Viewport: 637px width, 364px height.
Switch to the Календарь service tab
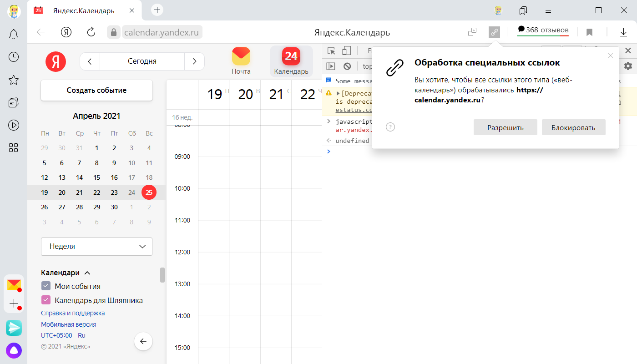(291, 61)
